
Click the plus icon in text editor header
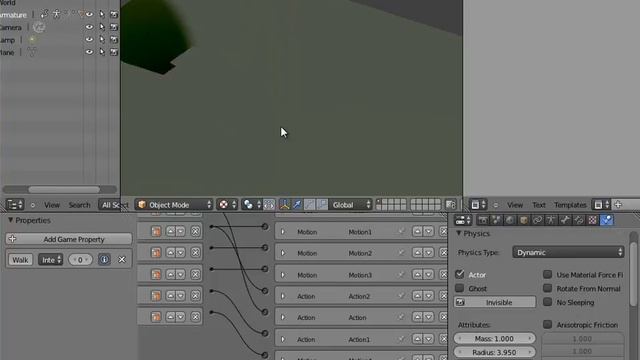618,204
